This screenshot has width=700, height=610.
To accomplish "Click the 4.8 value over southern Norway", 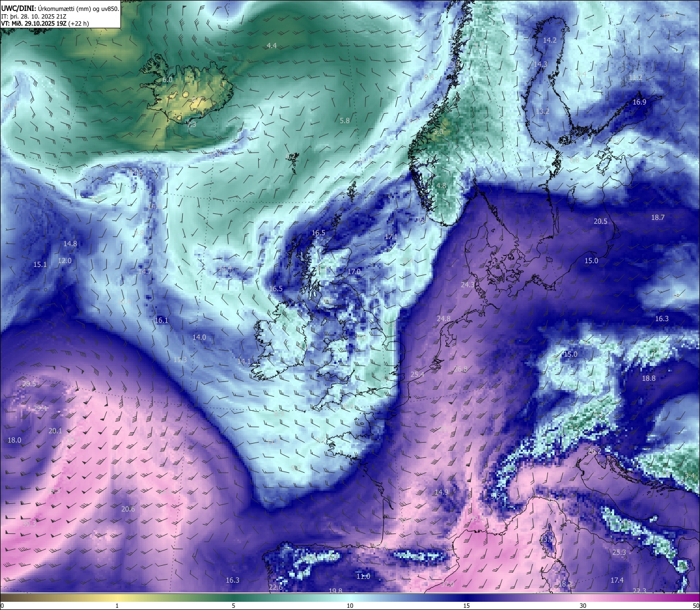I will pyautogui.click(x=441, y=186).
